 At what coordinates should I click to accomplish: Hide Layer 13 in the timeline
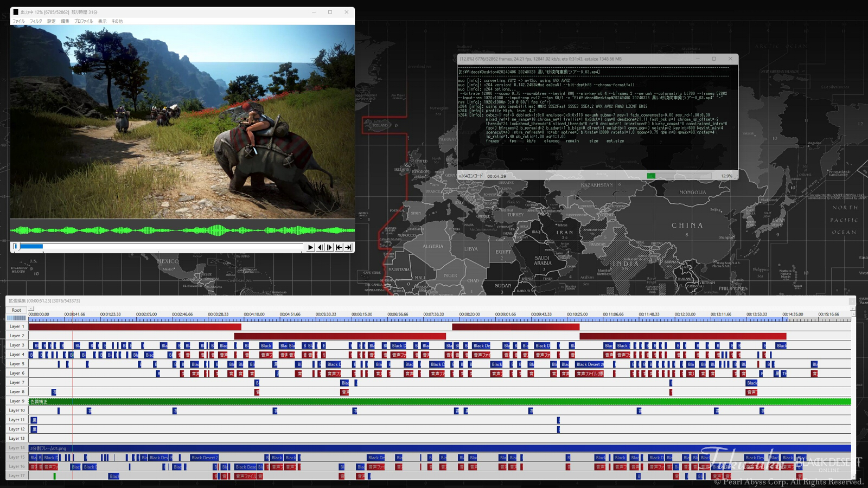point(16,438)
